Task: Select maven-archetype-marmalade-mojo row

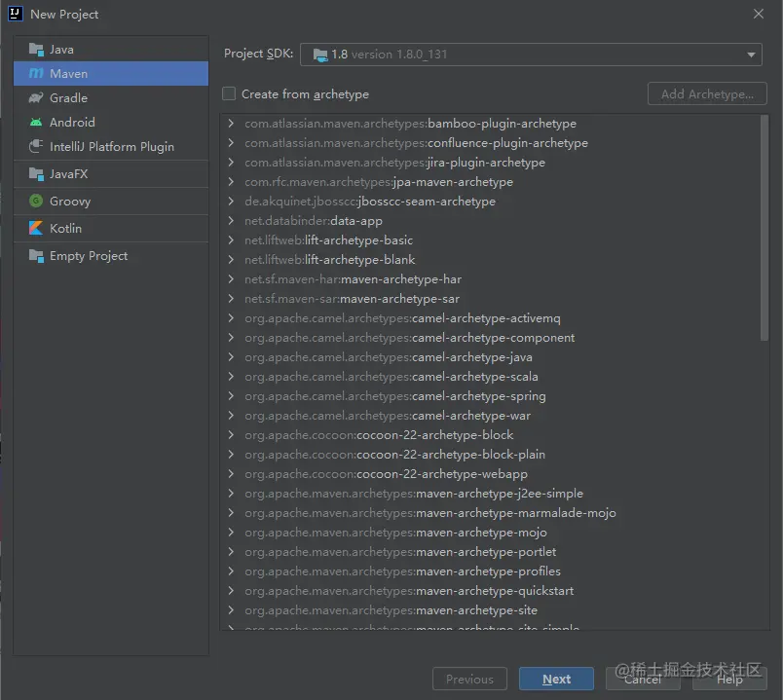Action: click(x=489, y=513)
